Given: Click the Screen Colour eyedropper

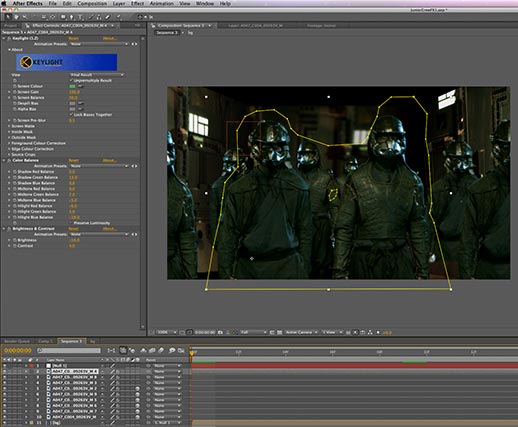Looking at the screenshot, I should tap(80, 86).
